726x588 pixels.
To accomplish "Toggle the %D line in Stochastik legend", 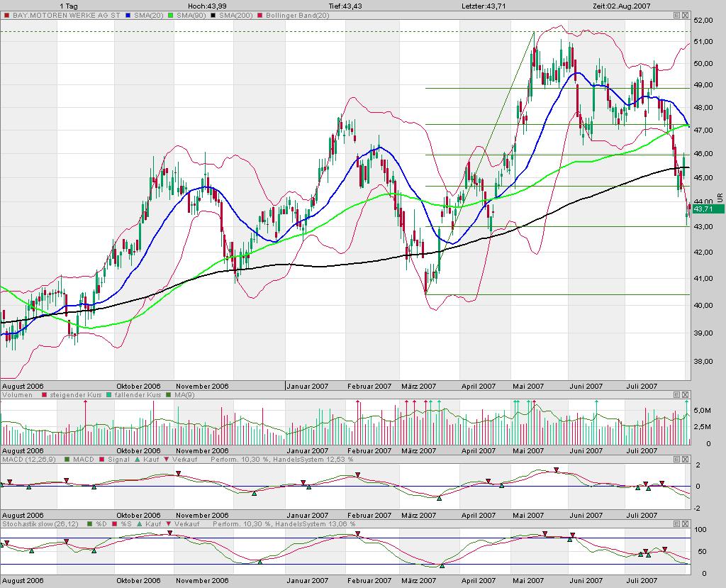I will tap(89, 523).
